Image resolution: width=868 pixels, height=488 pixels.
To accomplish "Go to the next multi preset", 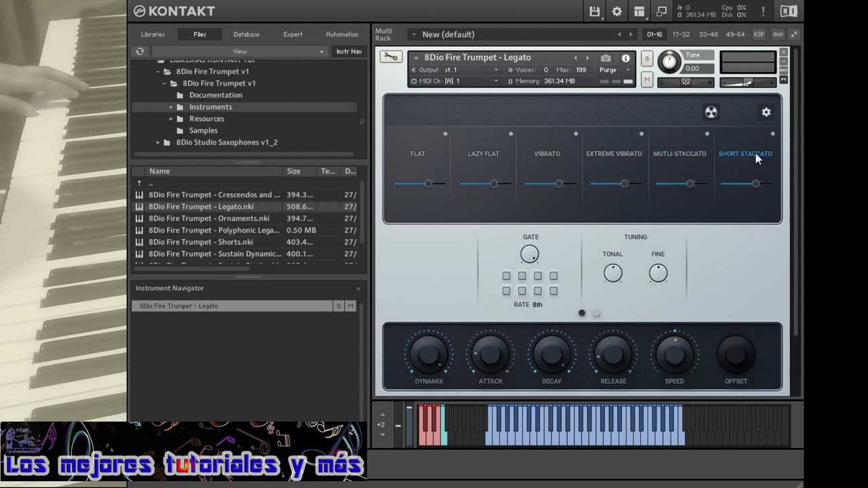I will [x=631, y=35].
